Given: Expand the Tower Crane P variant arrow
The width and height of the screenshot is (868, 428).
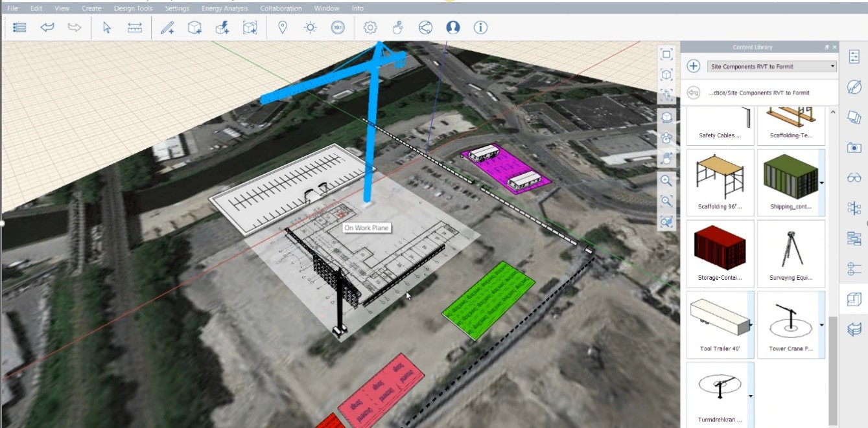Looking at the screenshot, I should click(x=821, y=324).
